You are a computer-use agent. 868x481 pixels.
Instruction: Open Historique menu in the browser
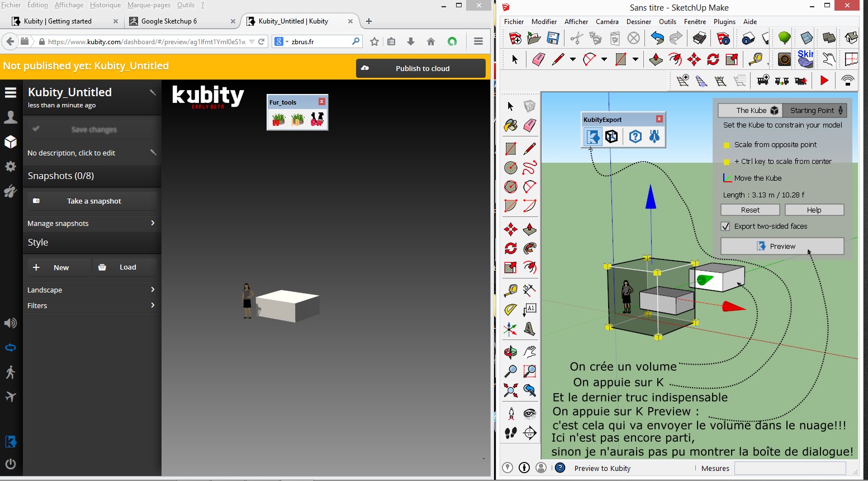tap(105, 5)
